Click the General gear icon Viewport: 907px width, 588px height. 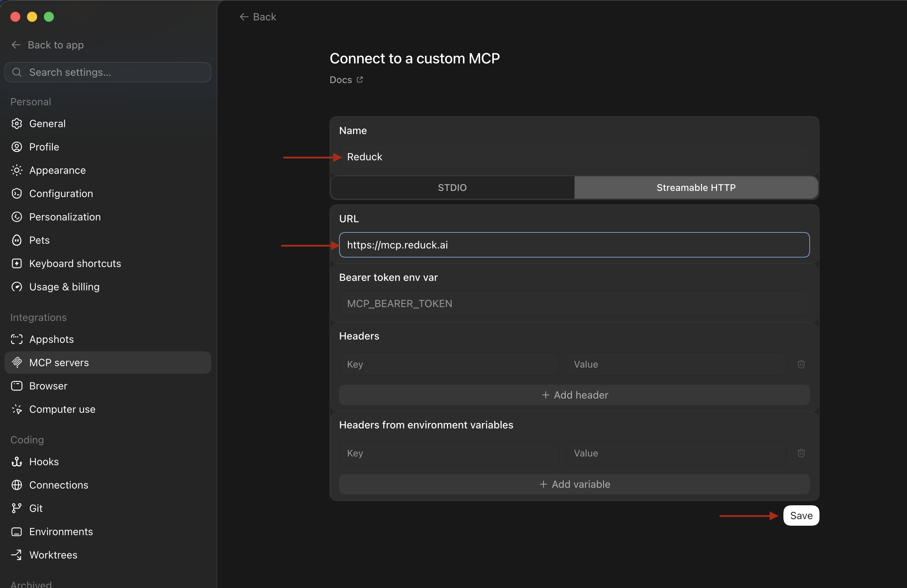click(x=17, y=124)
